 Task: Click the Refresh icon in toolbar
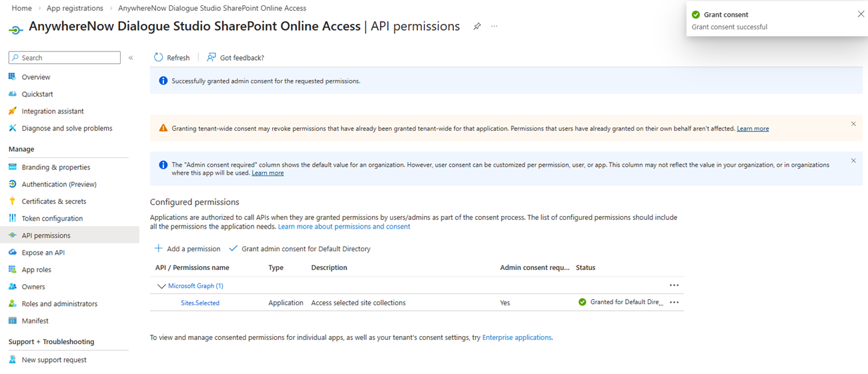[158, 57]
